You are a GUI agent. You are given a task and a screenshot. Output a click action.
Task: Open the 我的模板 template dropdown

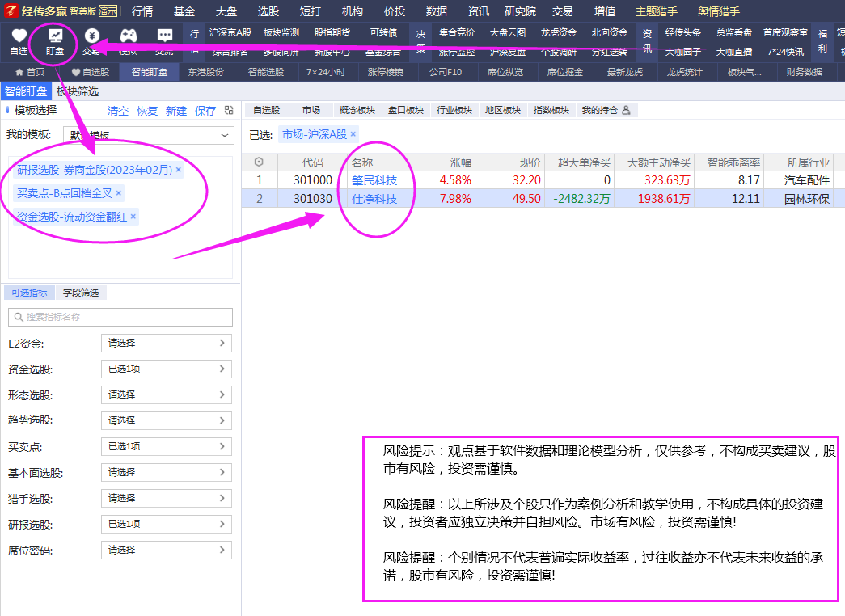pos(149,135)
